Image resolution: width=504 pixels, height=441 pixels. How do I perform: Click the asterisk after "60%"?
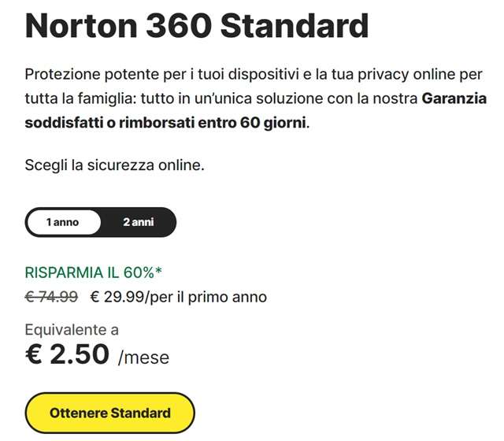[x=158, y=272]
